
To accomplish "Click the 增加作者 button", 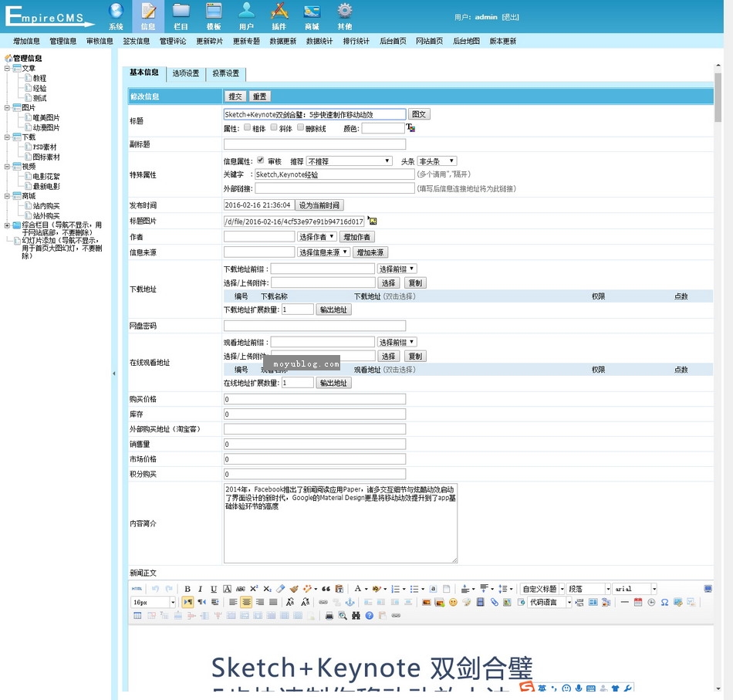I will point(356,237).
